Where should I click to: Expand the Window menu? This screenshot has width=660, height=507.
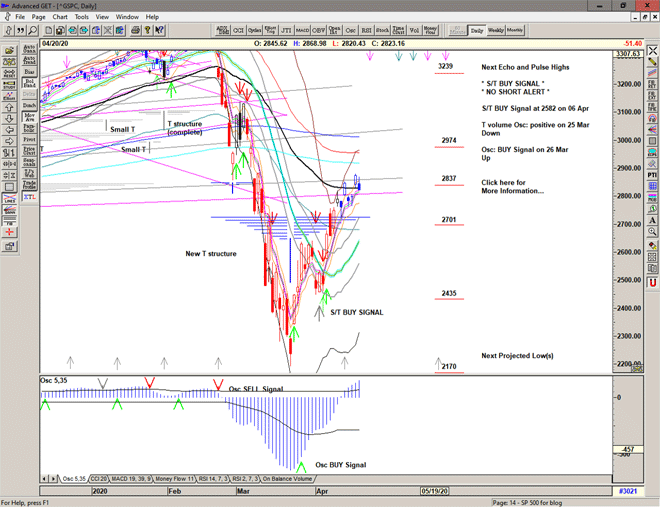click(x=127, y=17)
